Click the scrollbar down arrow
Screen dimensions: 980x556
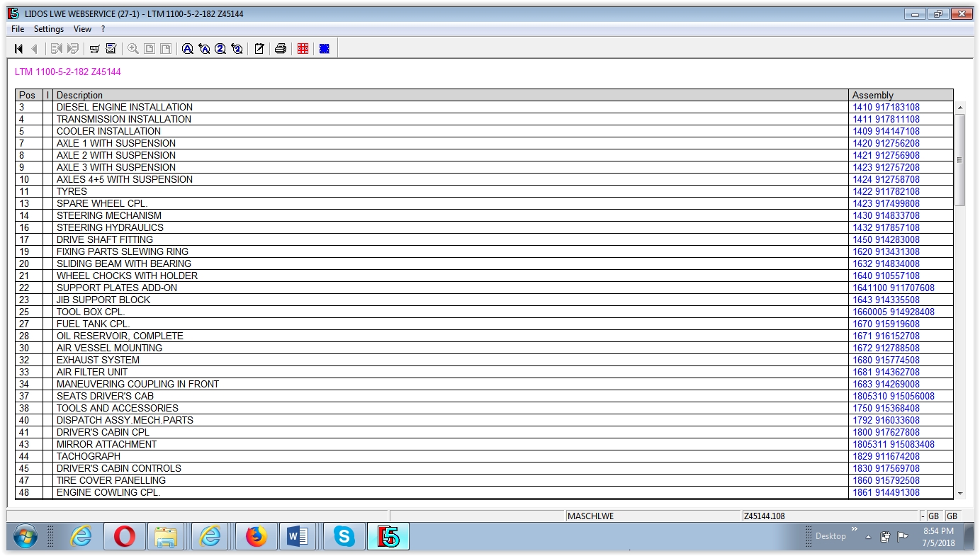[x=960, y=493]
